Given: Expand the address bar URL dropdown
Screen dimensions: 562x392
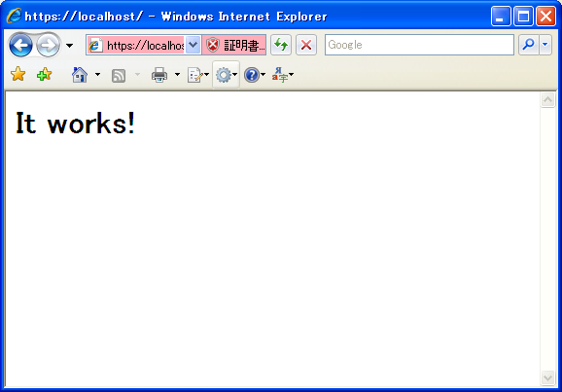Looking at the screenshot, I should (193, 45).
